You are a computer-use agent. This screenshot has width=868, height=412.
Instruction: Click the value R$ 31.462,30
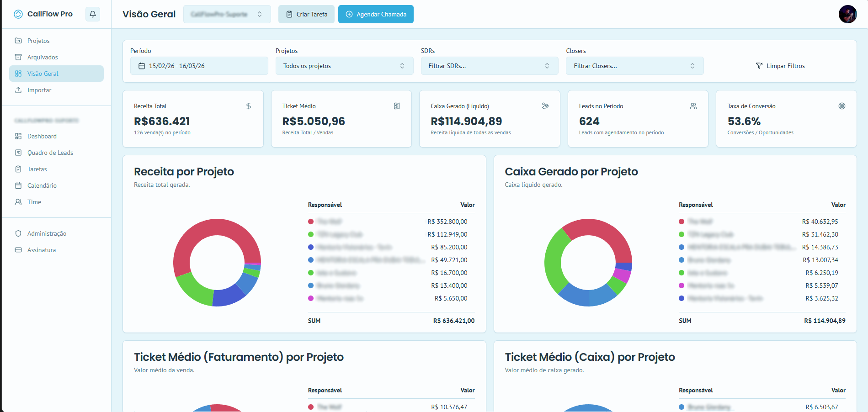coord(820,234)
